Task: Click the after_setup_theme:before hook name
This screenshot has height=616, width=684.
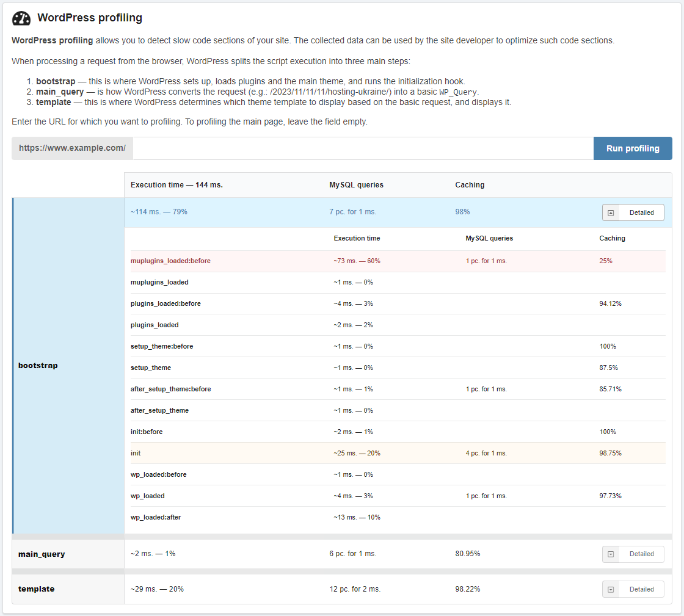Action: (x=170, y=389)
